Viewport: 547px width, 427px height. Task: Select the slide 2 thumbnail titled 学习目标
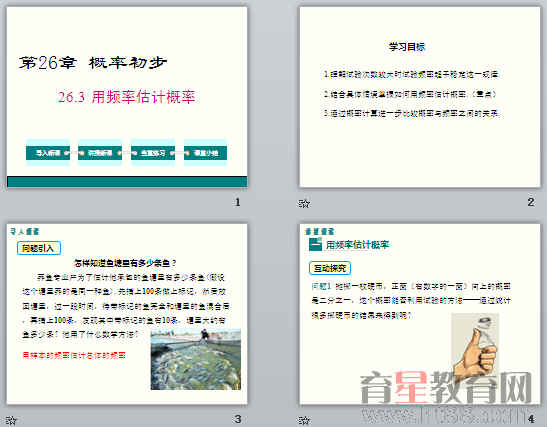pos(420,97)
